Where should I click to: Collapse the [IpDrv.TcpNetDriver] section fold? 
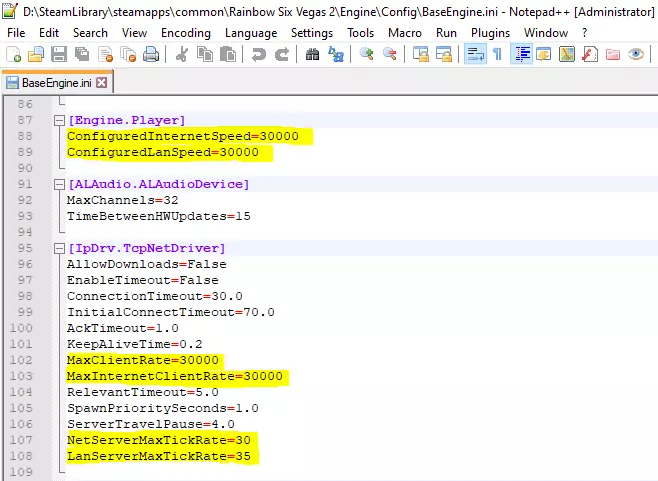tap(59, 248)
